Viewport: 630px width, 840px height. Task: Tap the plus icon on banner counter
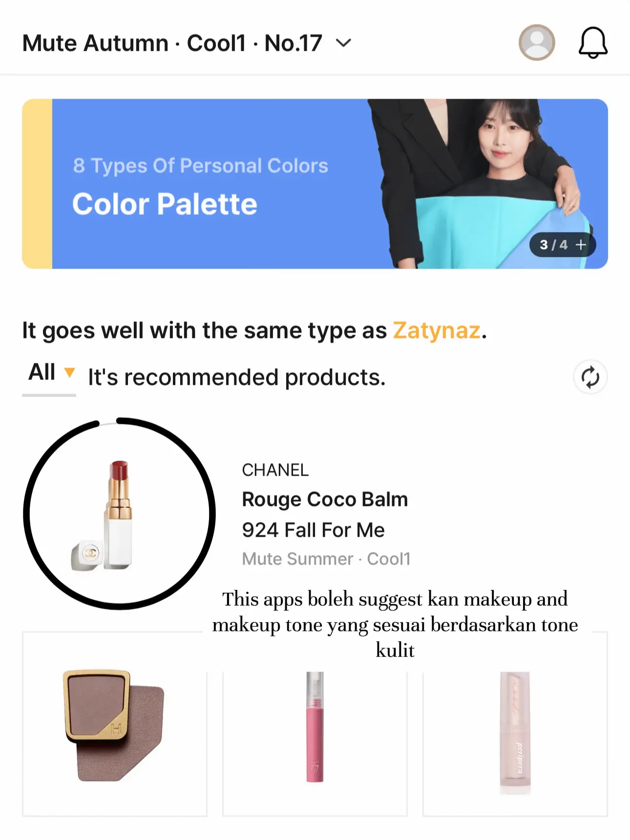click(x=581, y=245)
